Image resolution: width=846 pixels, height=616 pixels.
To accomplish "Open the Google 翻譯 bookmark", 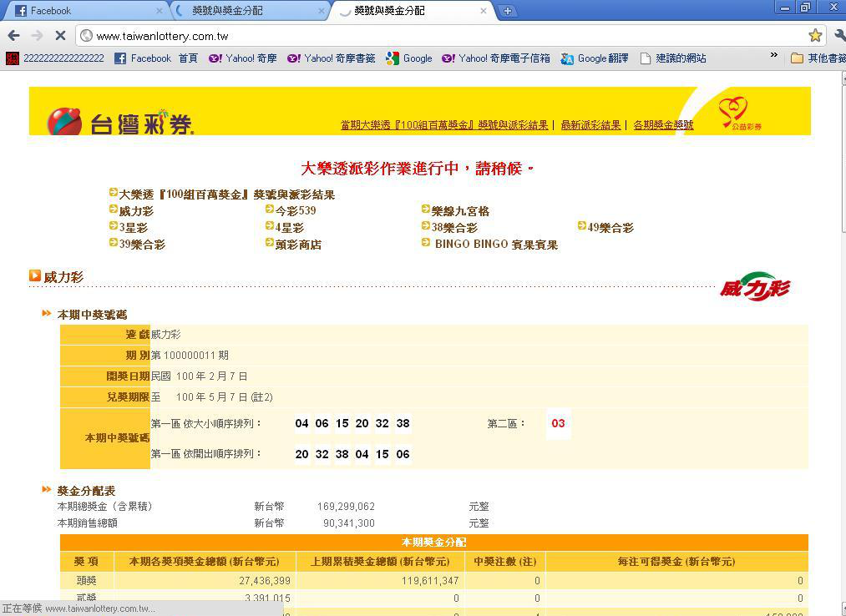I will 595,58.
